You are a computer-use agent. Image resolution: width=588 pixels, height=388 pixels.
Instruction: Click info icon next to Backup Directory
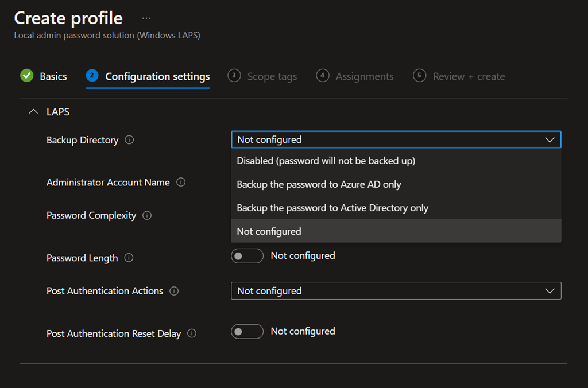(129, 140)
